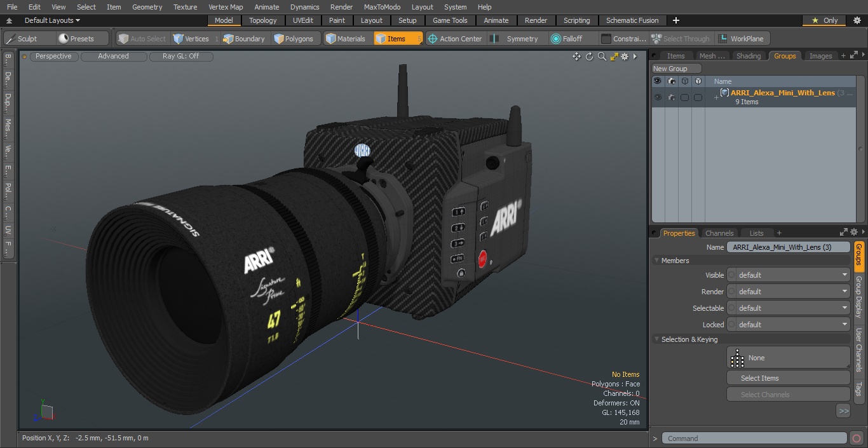
Task: Open the Render default dropdown
Action: [x=789, y=292]
